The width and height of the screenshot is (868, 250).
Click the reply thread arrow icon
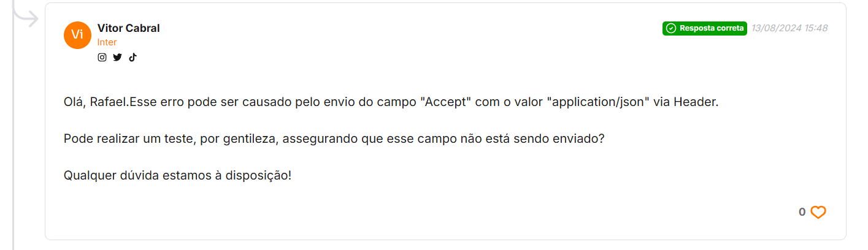point(25,15)
